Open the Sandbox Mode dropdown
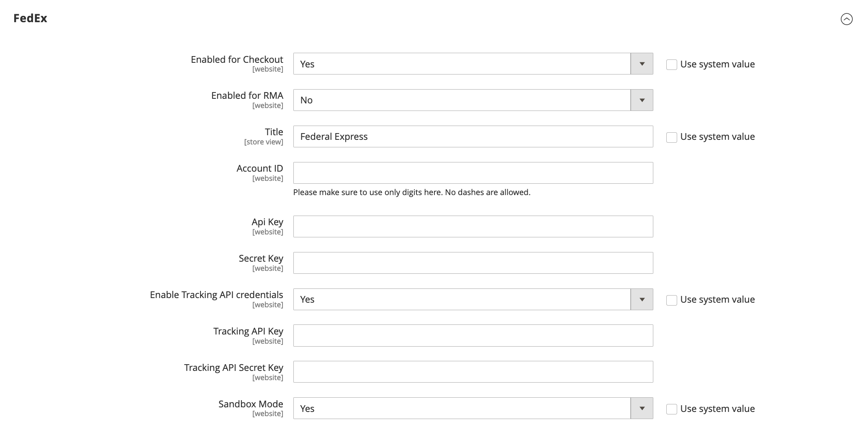 click(x=462, y=409)
